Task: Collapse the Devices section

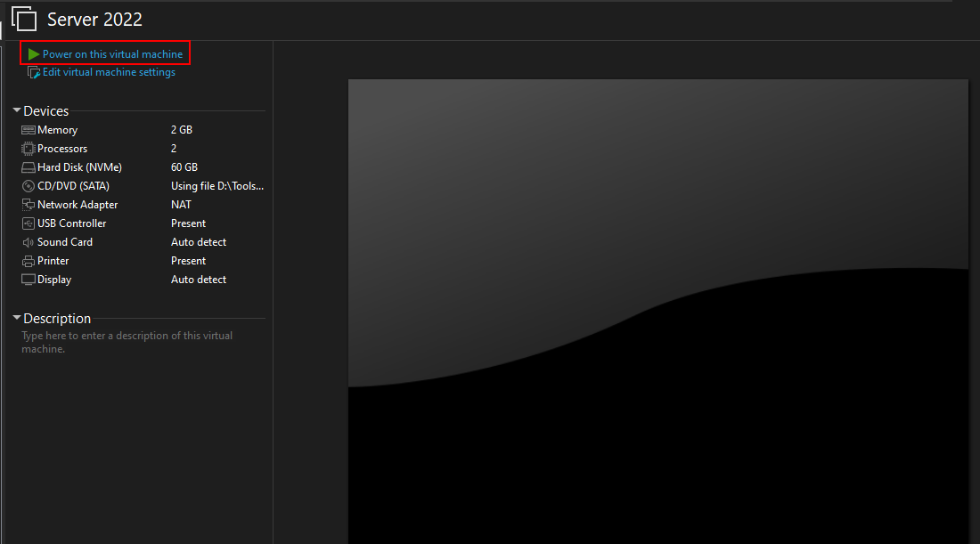Action: point(17,111)
